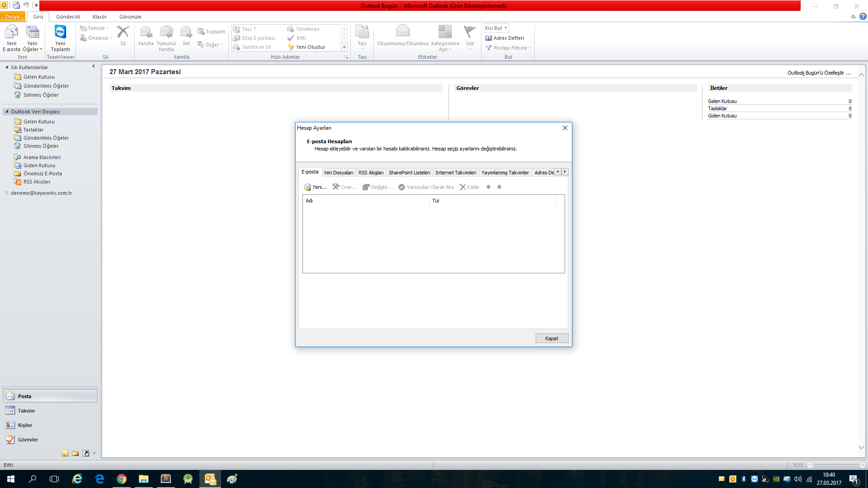Expand the Hızlı Adımlar gallery arrow
The width and height of the screenshot is (868, 488).
point(344,47)
